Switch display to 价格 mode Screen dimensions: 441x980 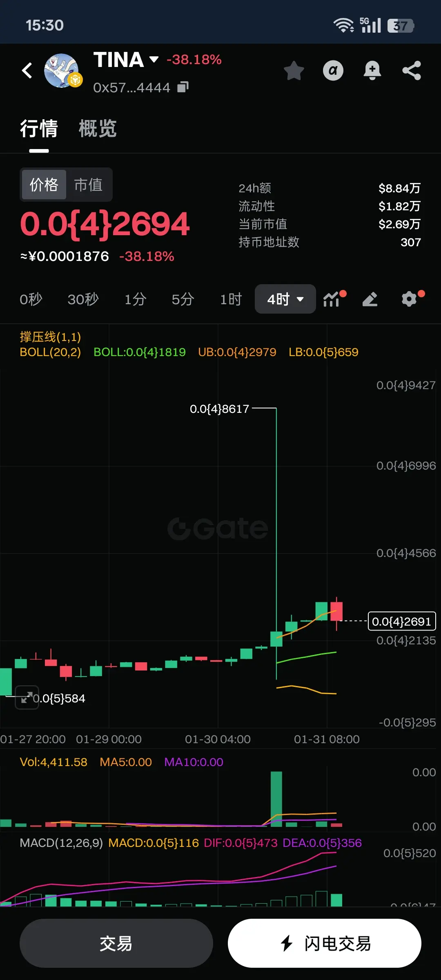pyautogui.click(x=44, y=185)
